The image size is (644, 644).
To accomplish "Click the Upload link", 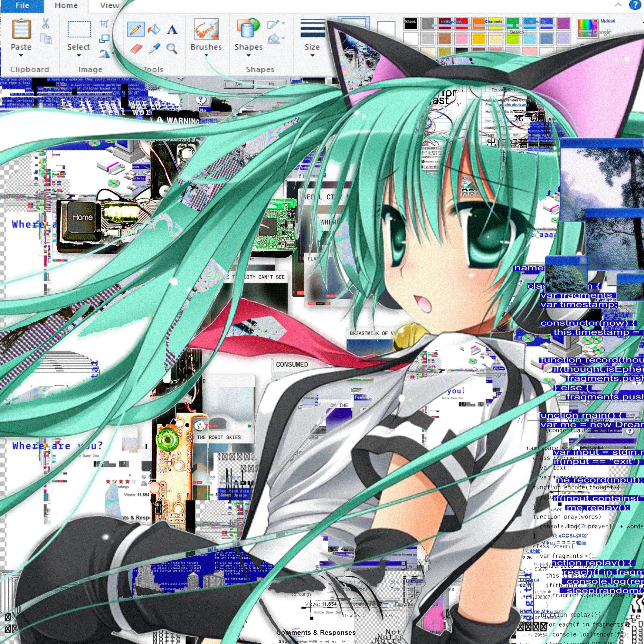I will pyautogui.click(x=608, y=20).
